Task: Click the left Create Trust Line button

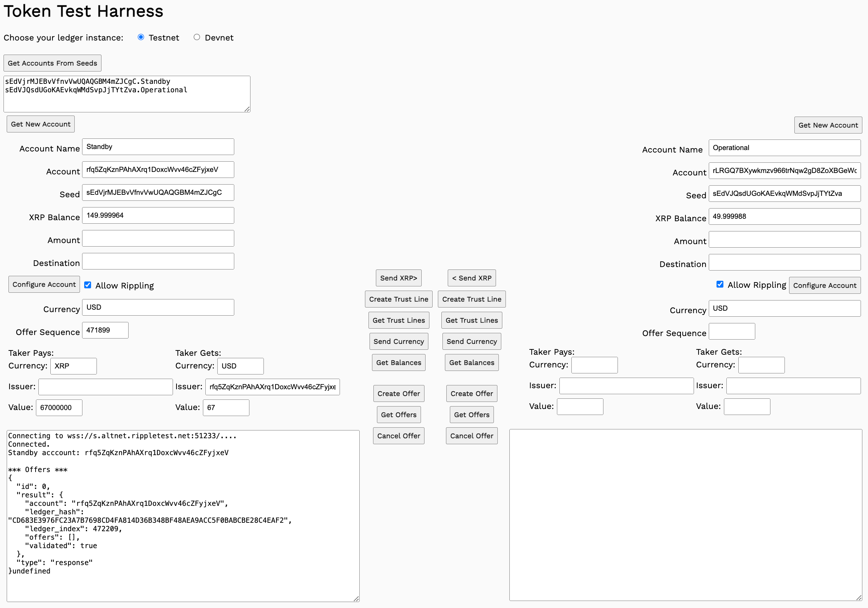Action: (x=398, y=299)
